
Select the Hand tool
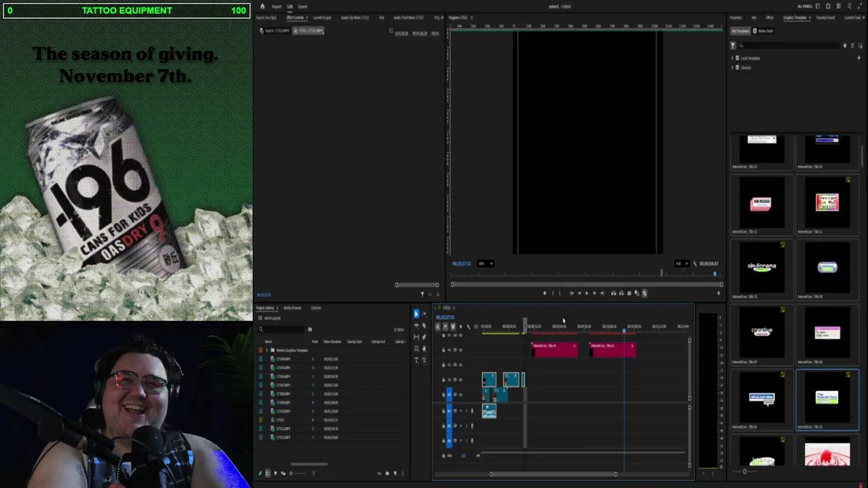click(424, 348)
